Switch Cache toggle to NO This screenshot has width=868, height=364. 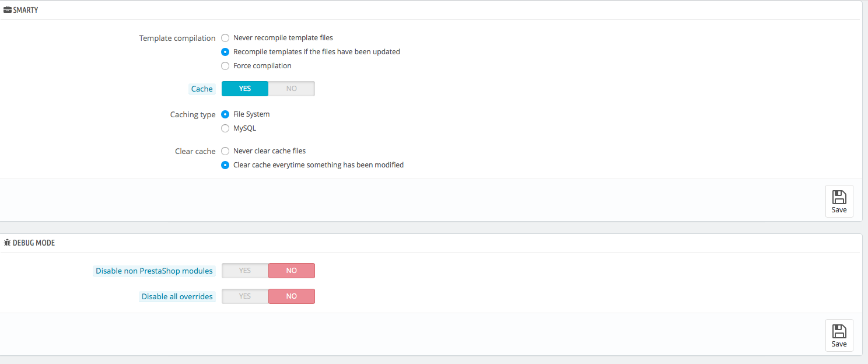[292, 89]
